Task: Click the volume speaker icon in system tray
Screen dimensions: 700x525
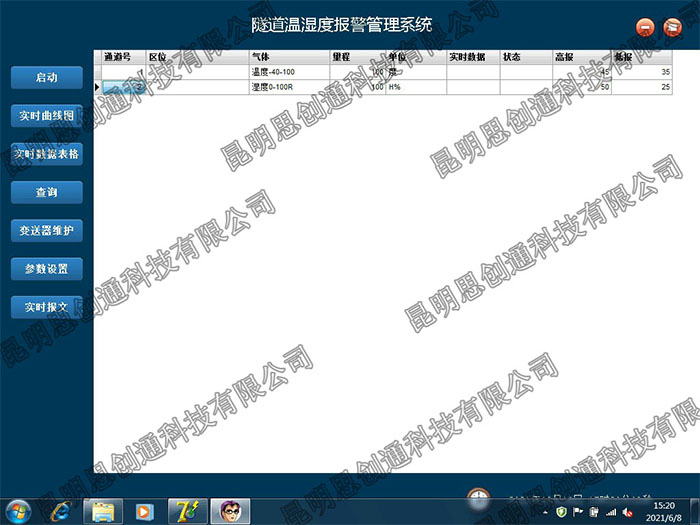Action: tap(627, 512)
